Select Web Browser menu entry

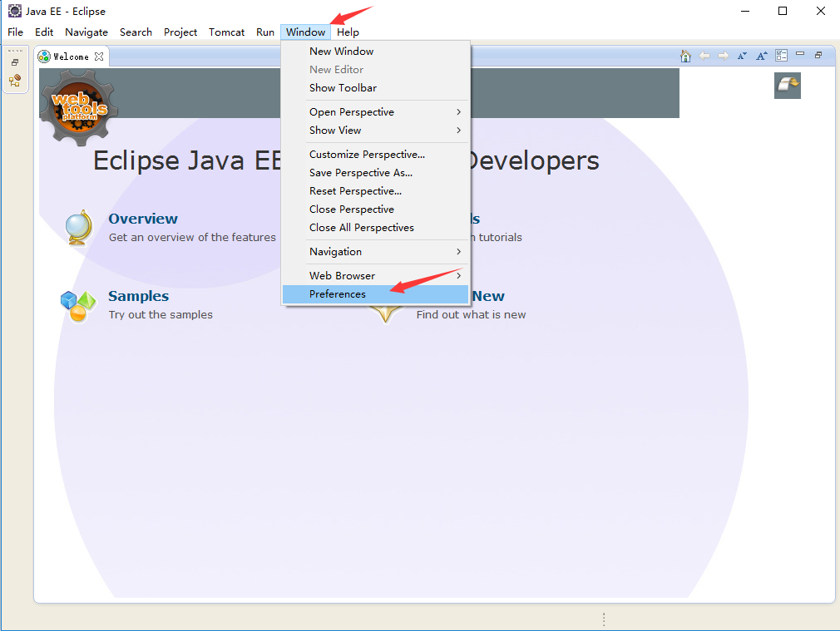pyautogui.click(x=376, y=276)
